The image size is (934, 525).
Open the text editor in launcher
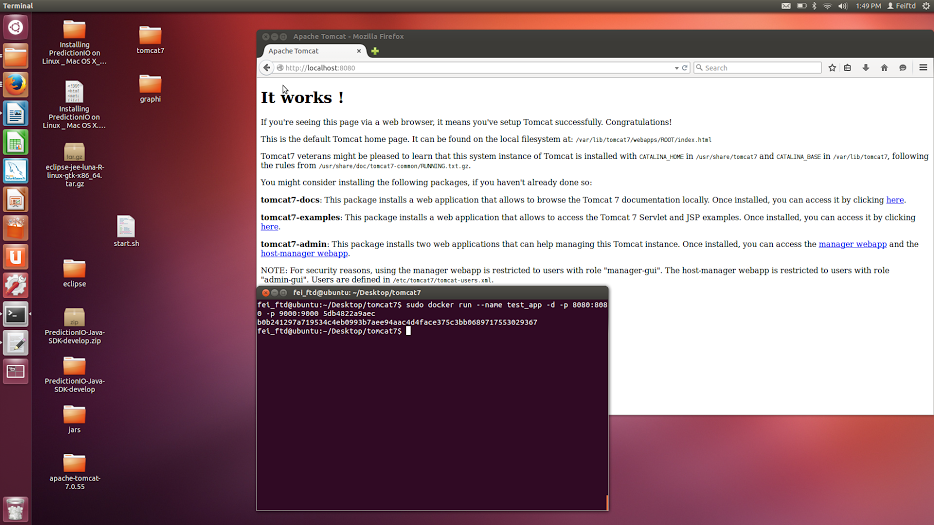[x=15, y=343]
